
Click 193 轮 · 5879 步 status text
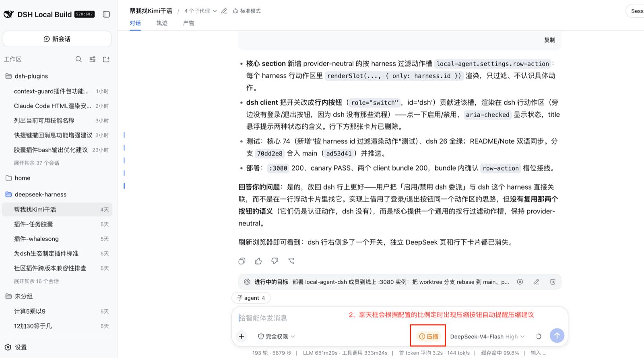point(272,353)
